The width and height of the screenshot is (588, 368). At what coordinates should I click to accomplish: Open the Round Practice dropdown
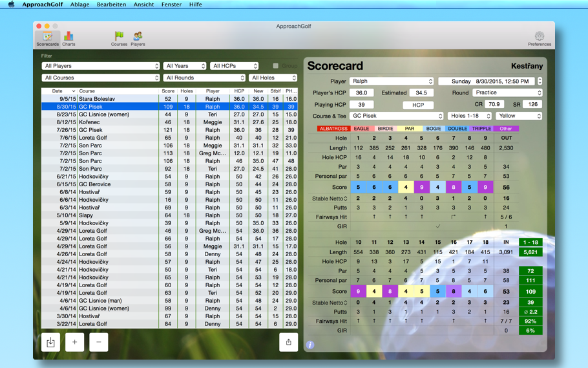coord(507,92)
